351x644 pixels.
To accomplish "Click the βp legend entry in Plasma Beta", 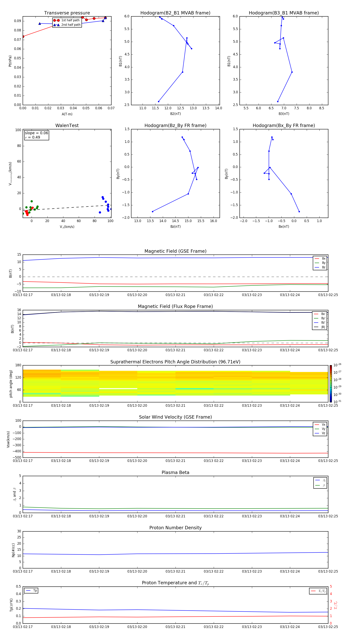I will pos(321,480).
